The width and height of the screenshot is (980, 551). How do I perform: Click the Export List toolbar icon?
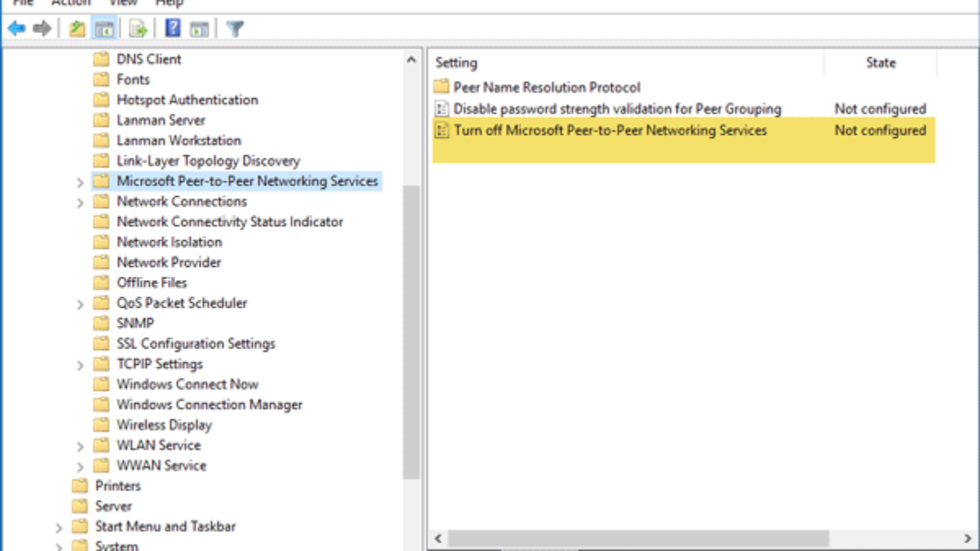pyautogui.click(x=138, y=29)
